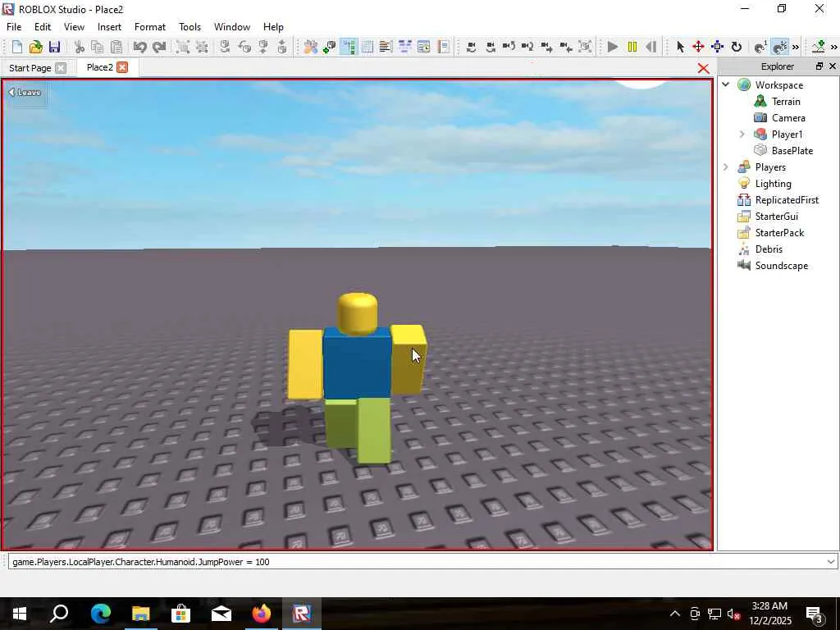Undock the Explorer panel
The image size is (840, 630).
pyautogui.click(x=819, y=66)
